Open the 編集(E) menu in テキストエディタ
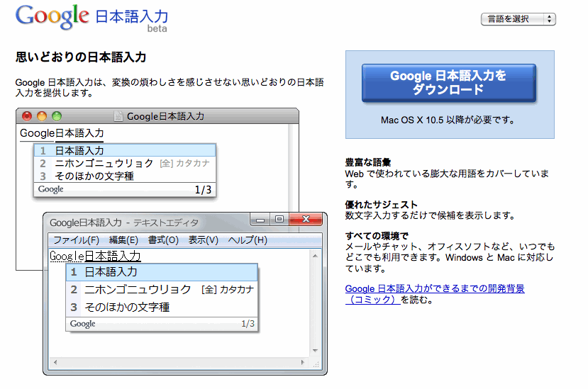Screen dimensions: 588x389 point(123,239)
